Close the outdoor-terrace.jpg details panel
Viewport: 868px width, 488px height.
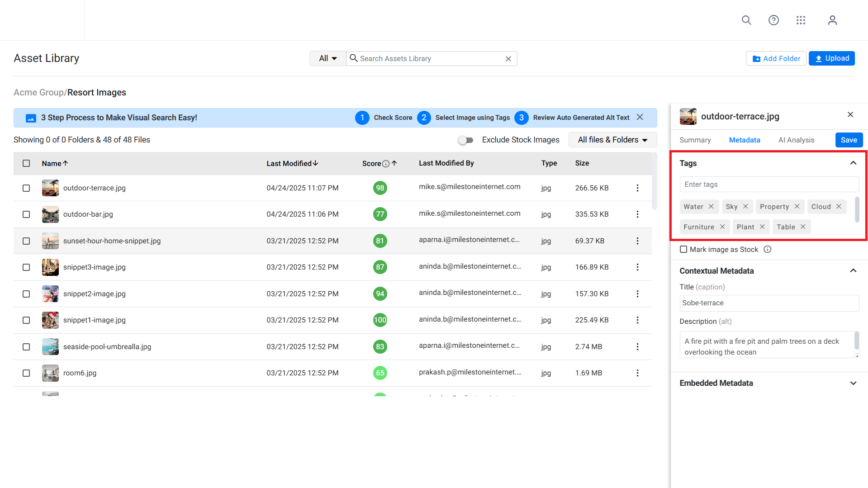point(850,114)
